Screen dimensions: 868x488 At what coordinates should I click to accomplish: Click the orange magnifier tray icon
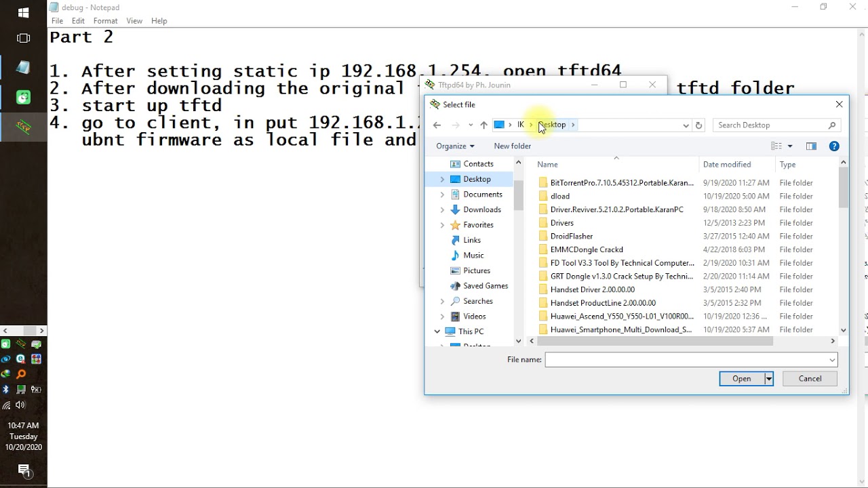[x=21, y=374]
